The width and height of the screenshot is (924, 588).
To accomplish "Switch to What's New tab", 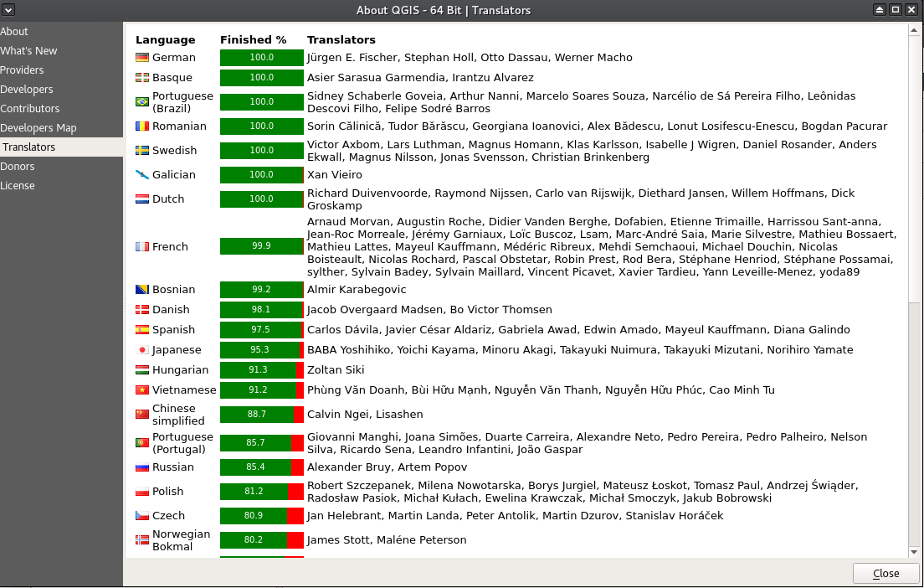I will tap(28, 51).
